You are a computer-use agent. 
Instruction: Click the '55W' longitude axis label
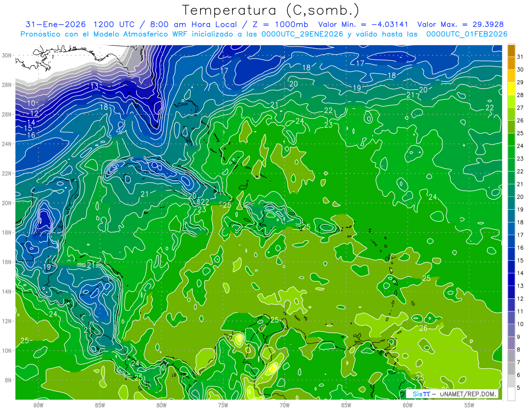469,406
